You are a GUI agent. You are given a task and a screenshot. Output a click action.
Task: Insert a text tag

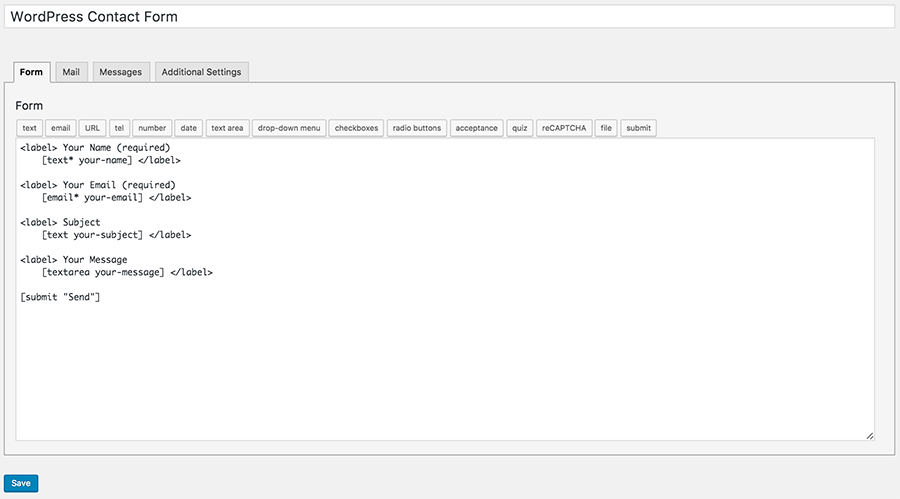point(29,128)
